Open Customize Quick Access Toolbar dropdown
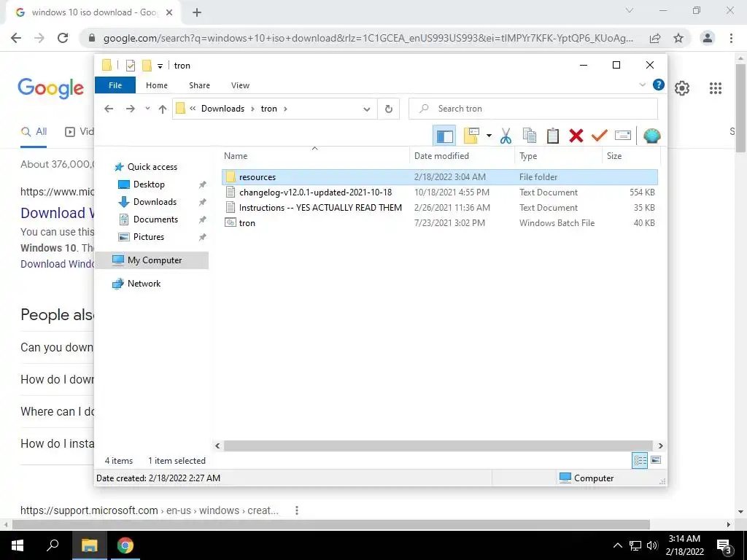 (160, 66)
